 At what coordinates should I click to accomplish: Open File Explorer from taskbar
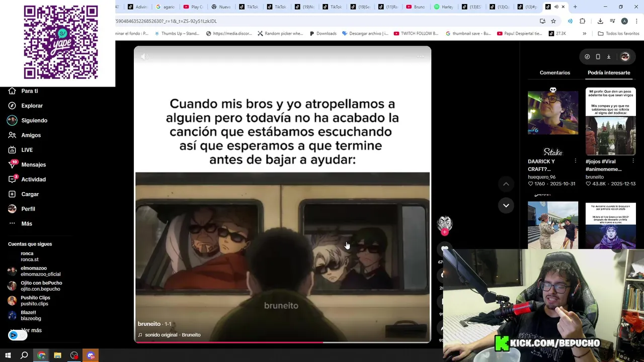pos(57,355)
